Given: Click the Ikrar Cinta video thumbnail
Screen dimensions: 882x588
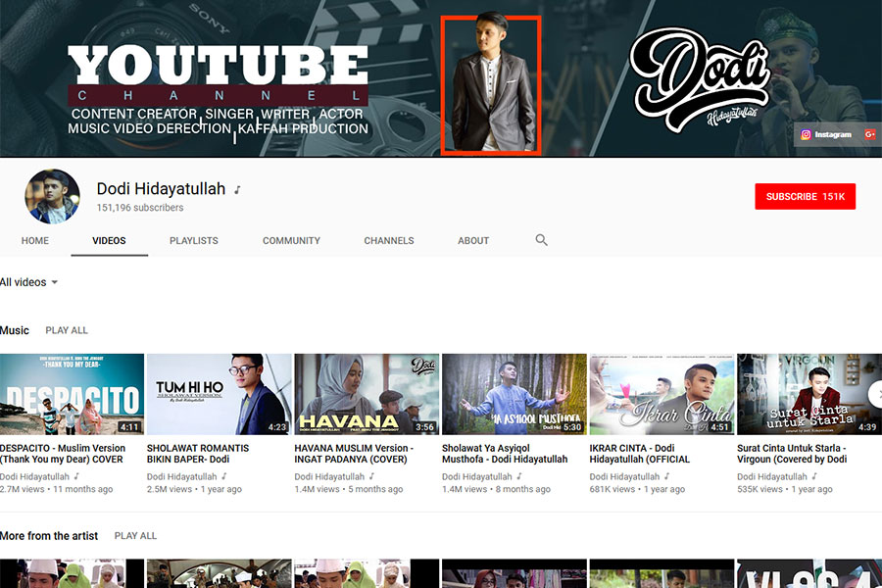Looking at the screenshot, I should click(661, 394).
